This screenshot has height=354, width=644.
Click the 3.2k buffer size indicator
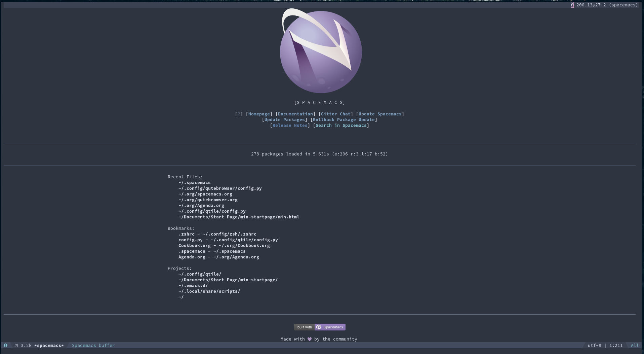pos(26,346)
